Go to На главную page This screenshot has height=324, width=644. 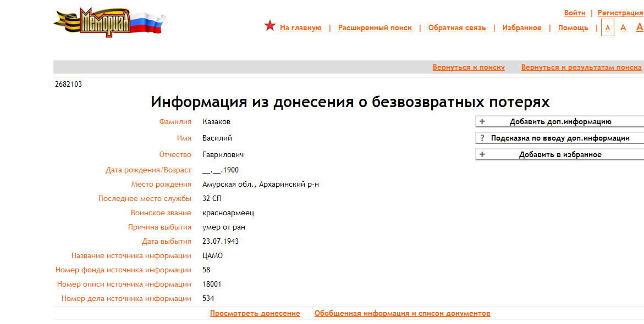(300, 28)
